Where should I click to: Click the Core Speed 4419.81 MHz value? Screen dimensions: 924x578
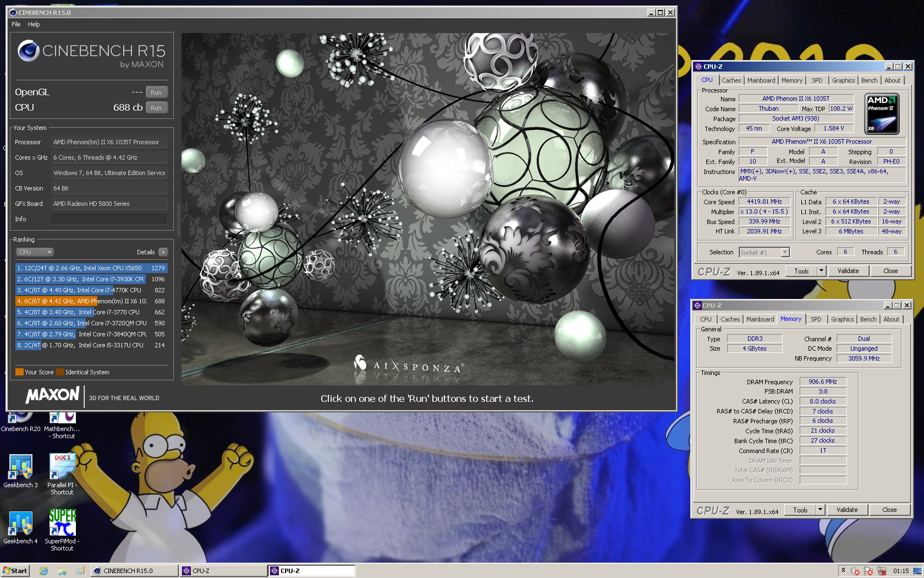[764, 201]
